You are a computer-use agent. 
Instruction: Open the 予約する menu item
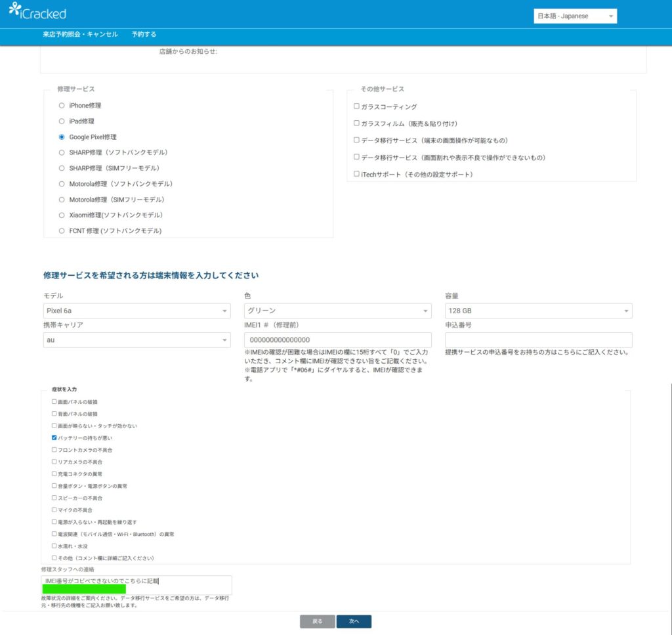144,34
